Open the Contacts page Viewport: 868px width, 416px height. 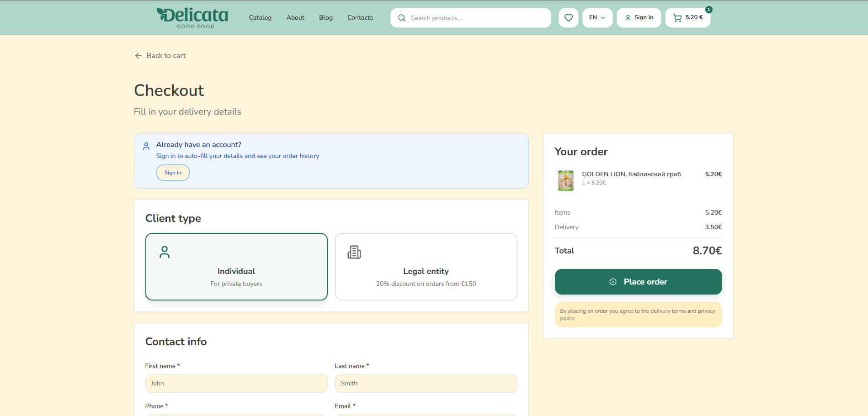(x=360, y=18)
